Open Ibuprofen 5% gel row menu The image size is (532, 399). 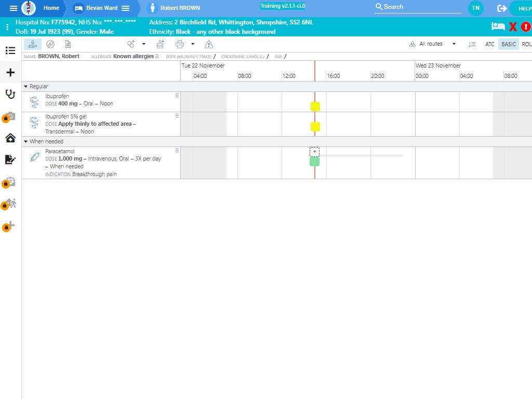pyautogui.click(x=177, y=116)
